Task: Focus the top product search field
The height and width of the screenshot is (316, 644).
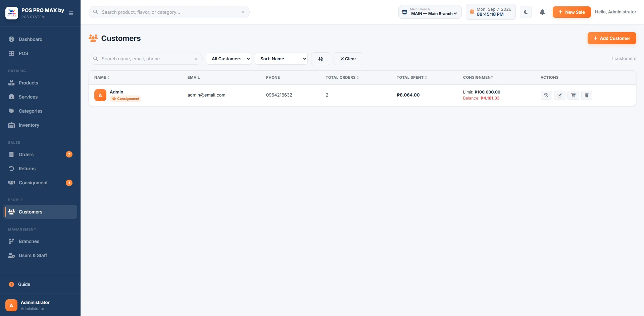Action: pos(169,12)
